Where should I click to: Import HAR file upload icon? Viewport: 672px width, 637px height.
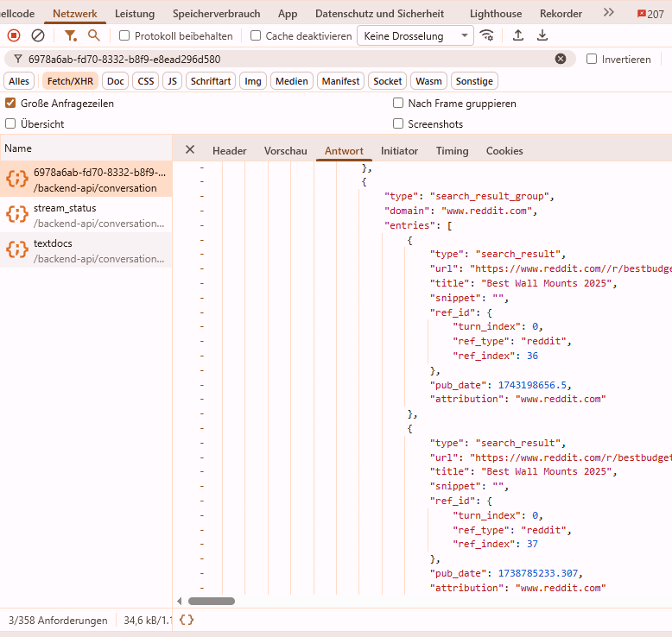[518, 35]
